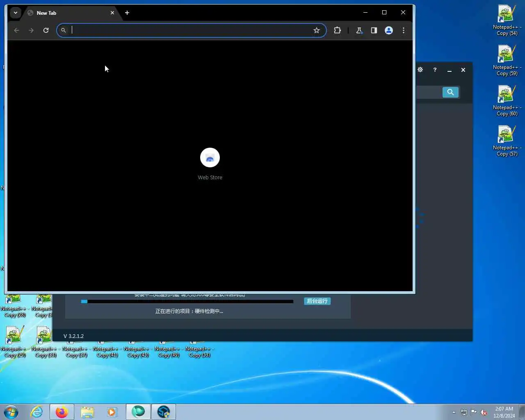Viewport: 525px width, 420px height.
Task: Open Windows Explorer folder taskbar icon
Action: pyautogui.click(x=87, y=412)
